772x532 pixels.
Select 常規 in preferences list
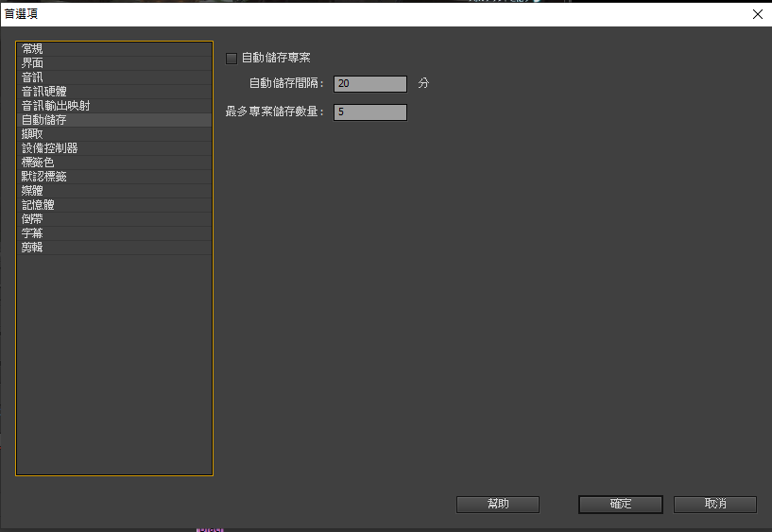pyautogui.click(x=114, y=49)
